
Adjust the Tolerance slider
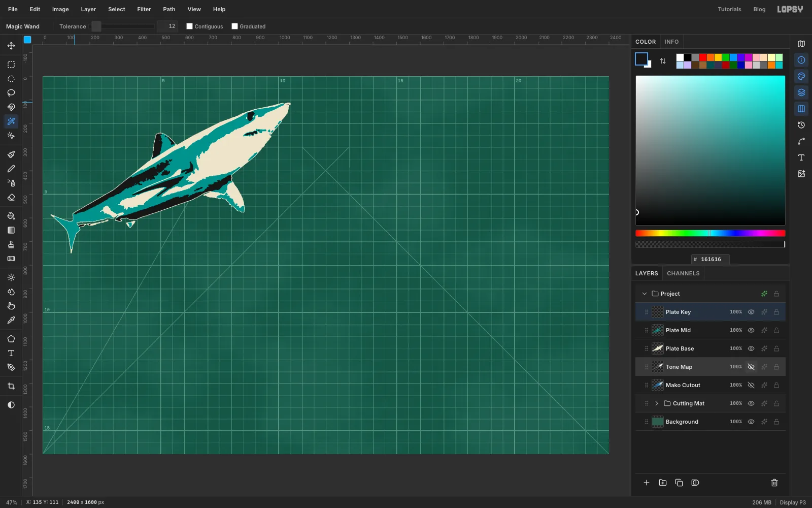(x=123, y=26)
